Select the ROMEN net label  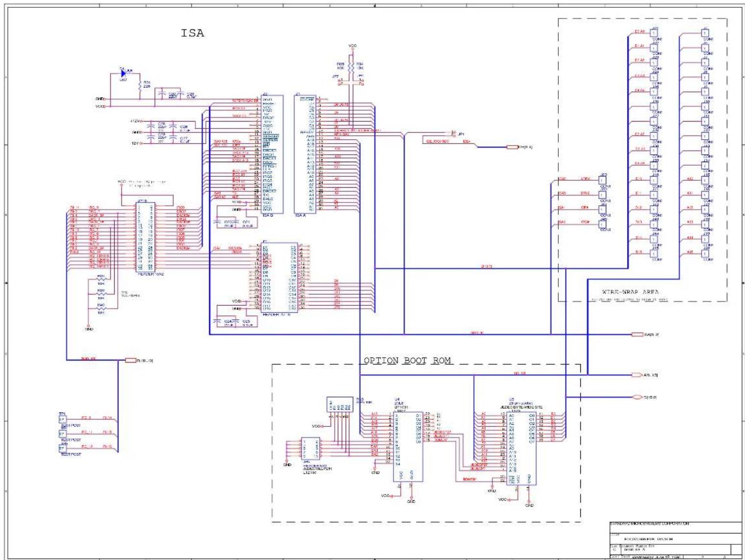coord(470,479)
